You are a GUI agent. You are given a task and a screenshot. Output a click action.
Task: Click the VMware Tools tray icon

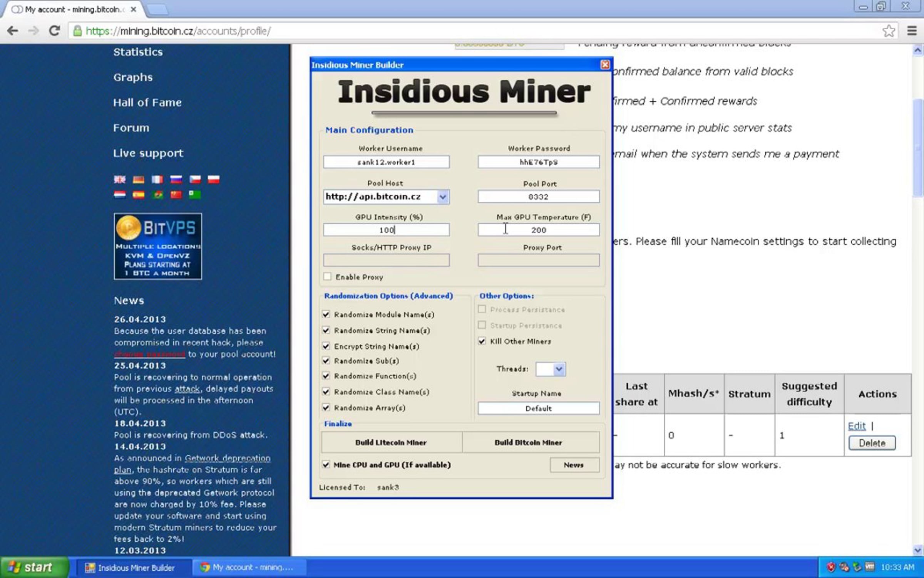(x=870, y=567)
